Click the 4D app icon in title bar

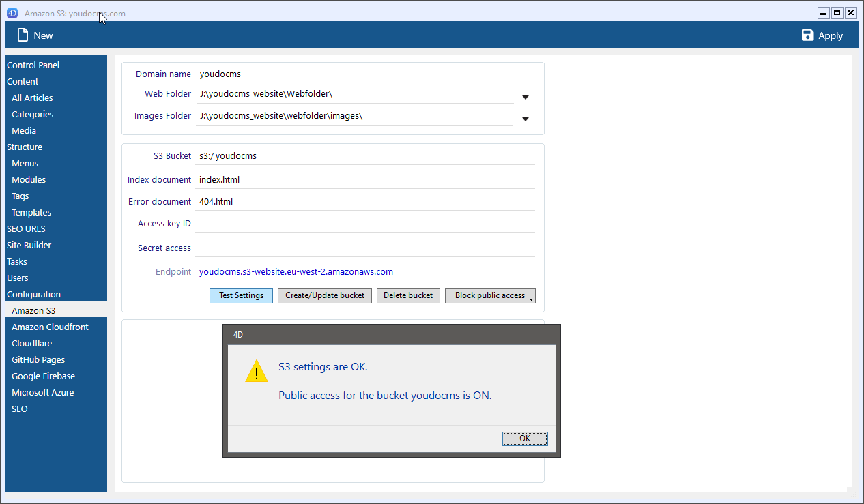pyautogui.click(x=12, y=13)
